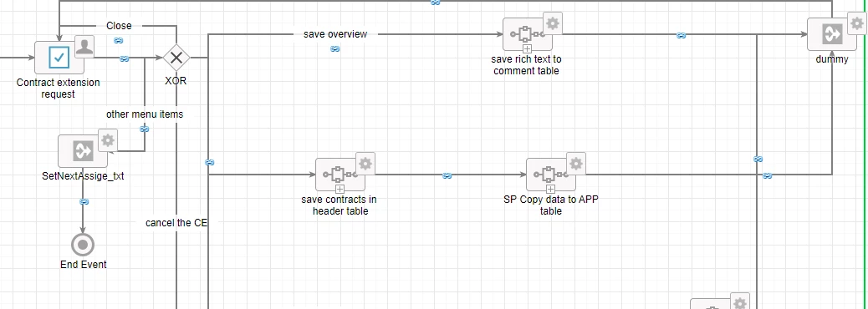Select the other menu items connector label

pos(145,114)
